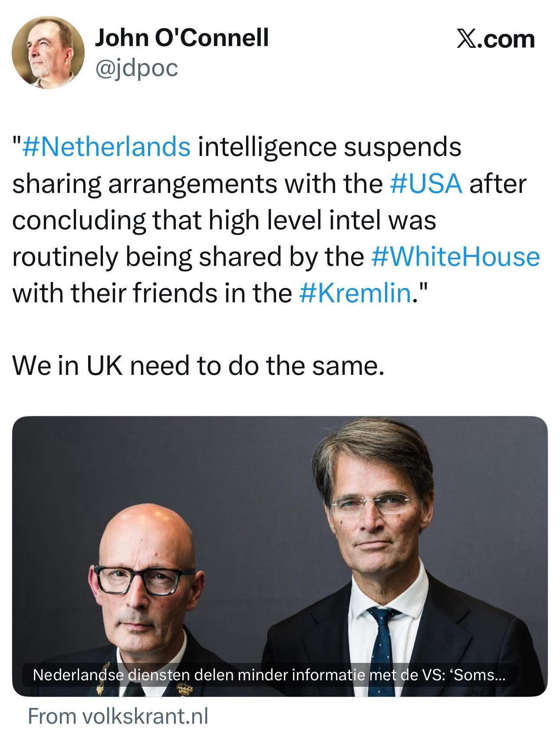Click the word 'concluding' in the tweet
The height and width of the screenshot is (735, 560).
tap(79, 220)
